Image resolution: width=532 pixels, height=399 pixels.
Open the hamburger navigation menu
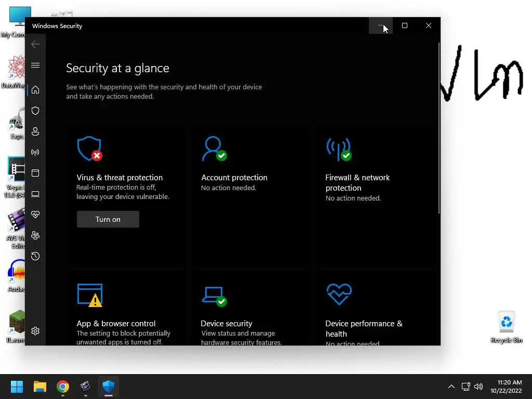[35, 65]
